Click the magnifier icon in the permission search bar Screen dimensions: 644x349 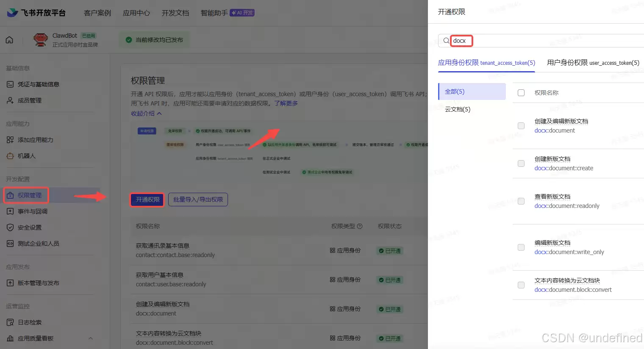pos(445,40)
